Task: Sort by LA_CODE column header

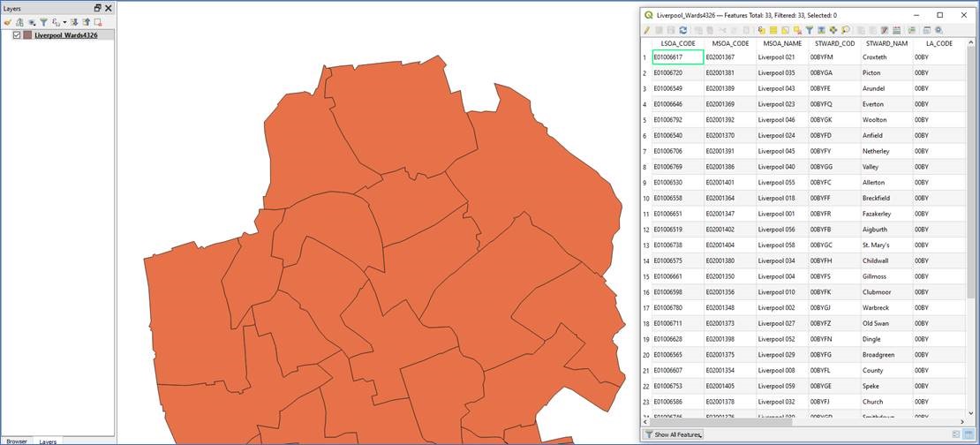Action: click(x=939, y=44)
